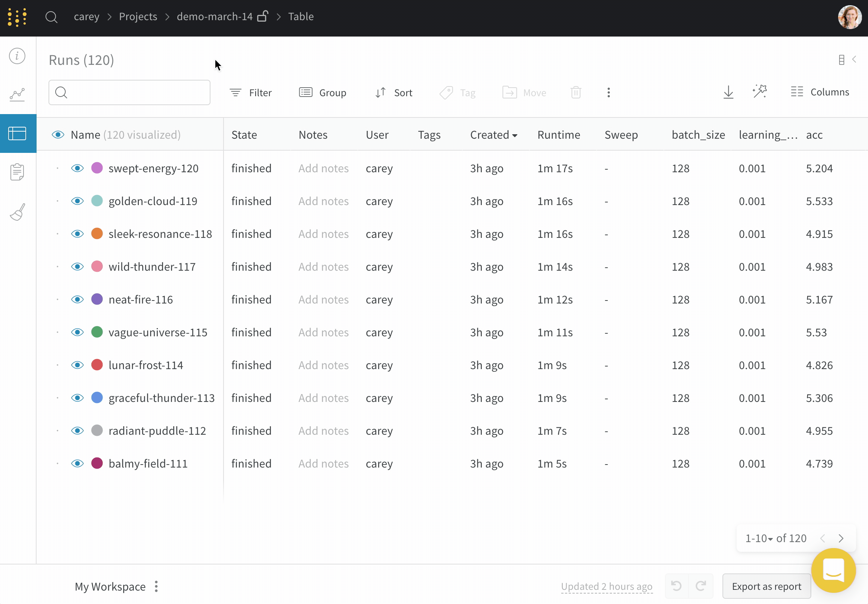
Task: Open the Projects breadcrumb link
Action: (138, 17)
